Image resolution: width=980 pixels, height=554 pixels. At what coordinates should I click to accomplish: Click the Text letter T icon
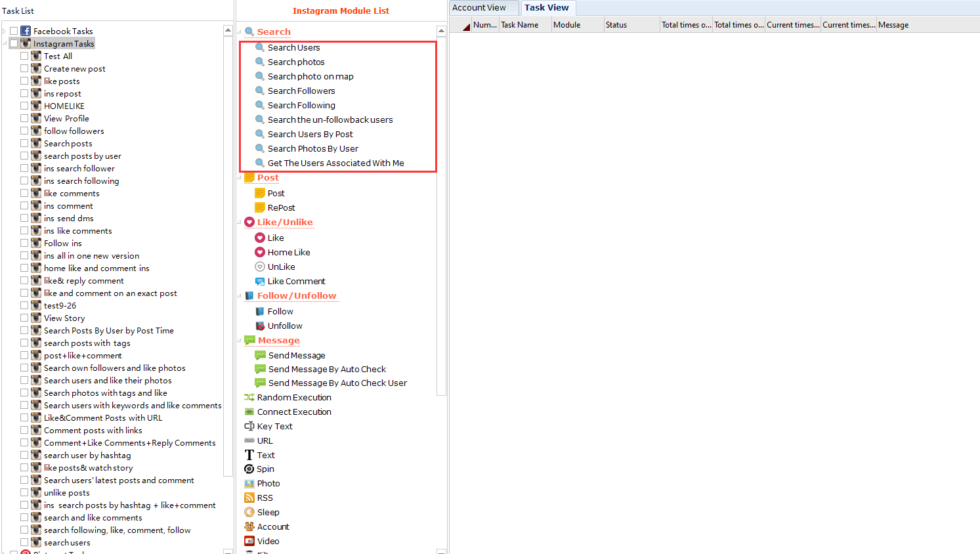pyautogui.click(x=249, y=455)
